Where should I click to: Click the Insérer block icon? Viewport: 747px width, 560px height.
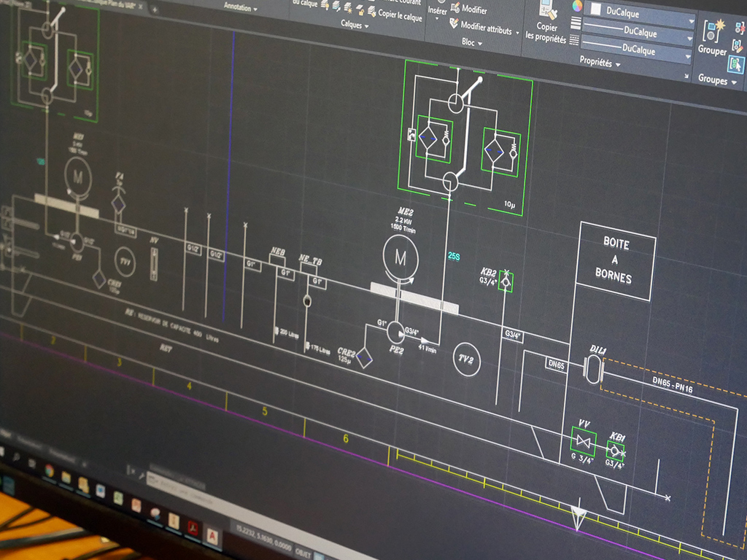click(x=438, y=10)
